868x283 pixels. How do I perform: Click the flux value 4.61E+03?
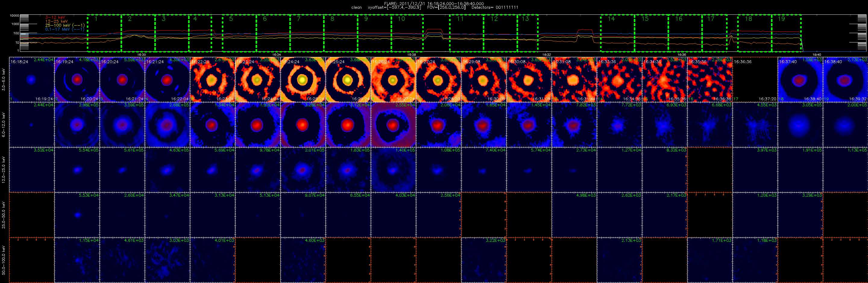pyautogui.click(x=134, y=240)
